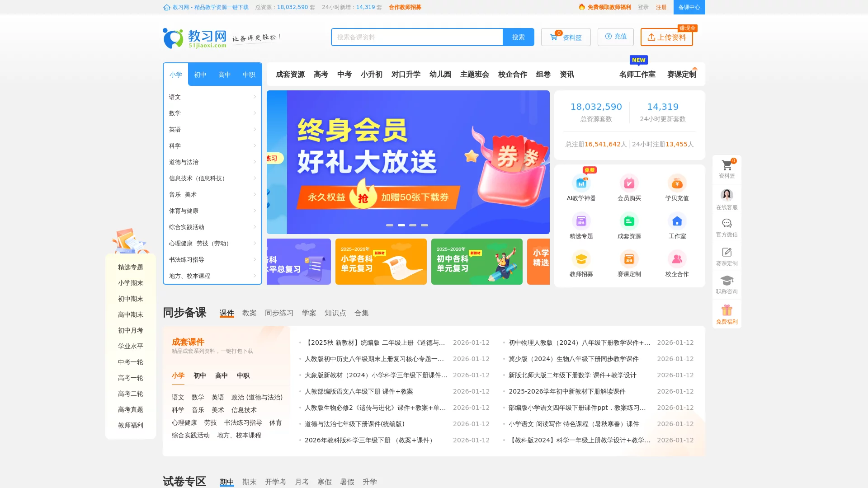The width and height of the screenshot is (868, 488).
Task: Select the 成套资源 icon in the quick panel
Action: 629,221
